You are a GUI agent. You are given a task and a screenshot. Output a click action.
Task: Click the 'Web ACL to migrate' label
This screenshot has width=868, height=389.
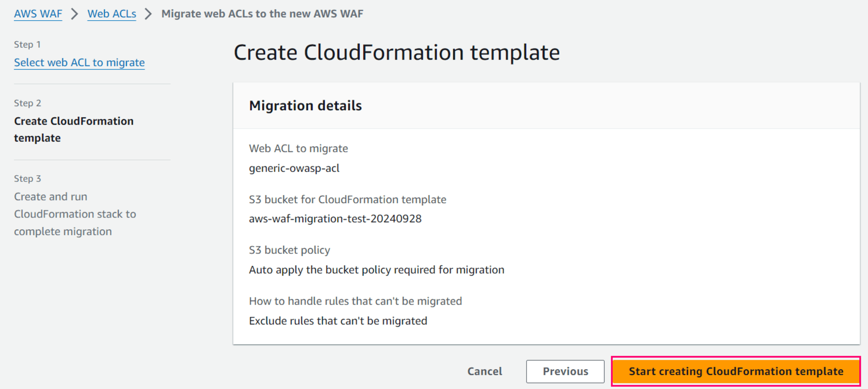(299, 148)
